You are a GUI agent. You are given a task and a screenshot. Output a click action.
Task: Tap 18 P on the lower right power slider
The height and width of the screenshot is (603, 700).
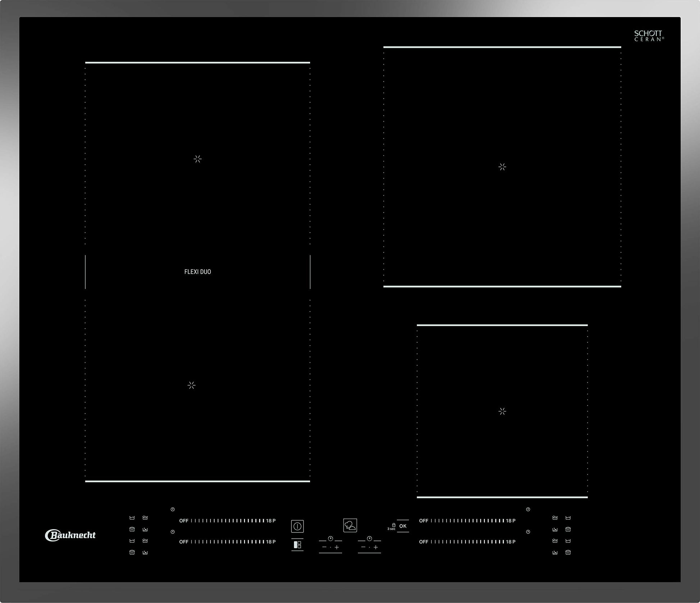511,542
